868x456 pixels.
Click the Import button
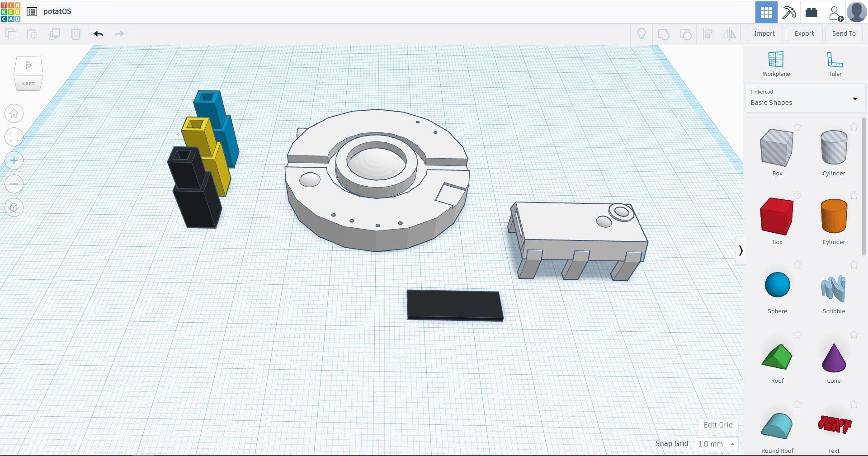coord(764,34)
